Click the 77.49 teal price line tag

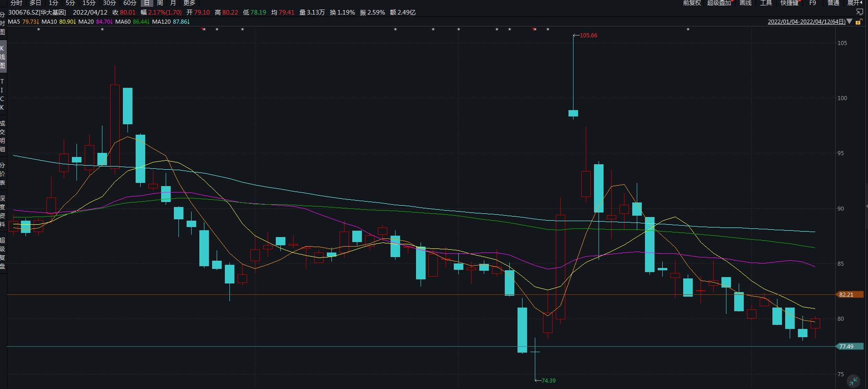849,346
